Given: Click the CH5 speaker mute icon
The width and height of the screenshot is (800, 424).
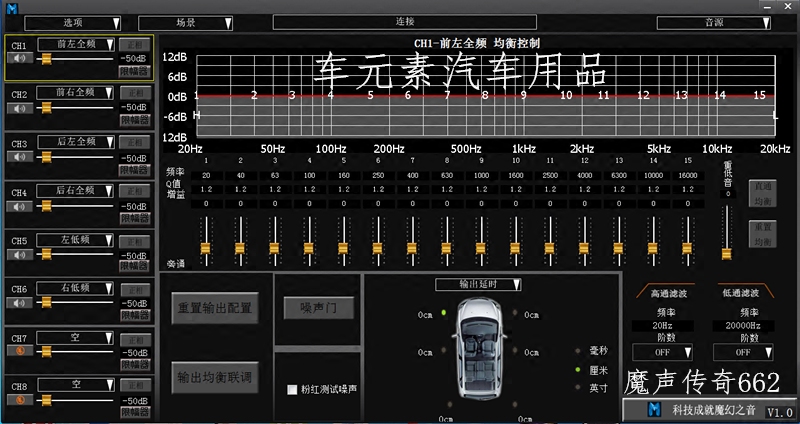Looking at the screenshot, I should click(x=20, y=254).
